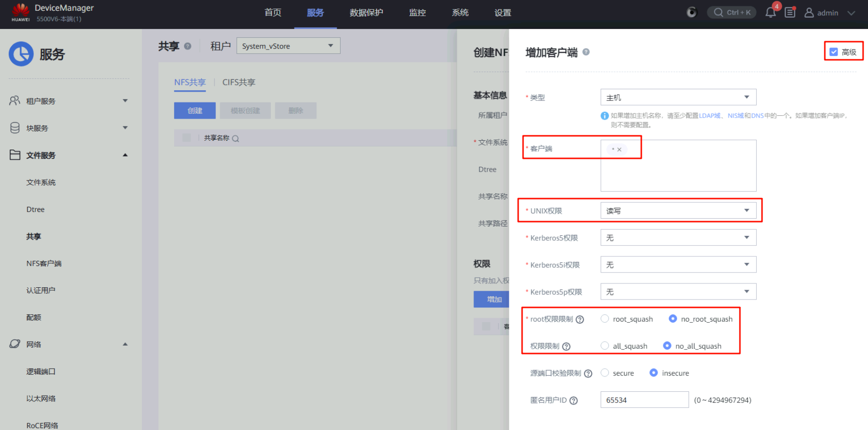Viewport: 868px width, 430px height.
Task: Switch to the CIFS共享 tab
Action: [x=238, y=82]
